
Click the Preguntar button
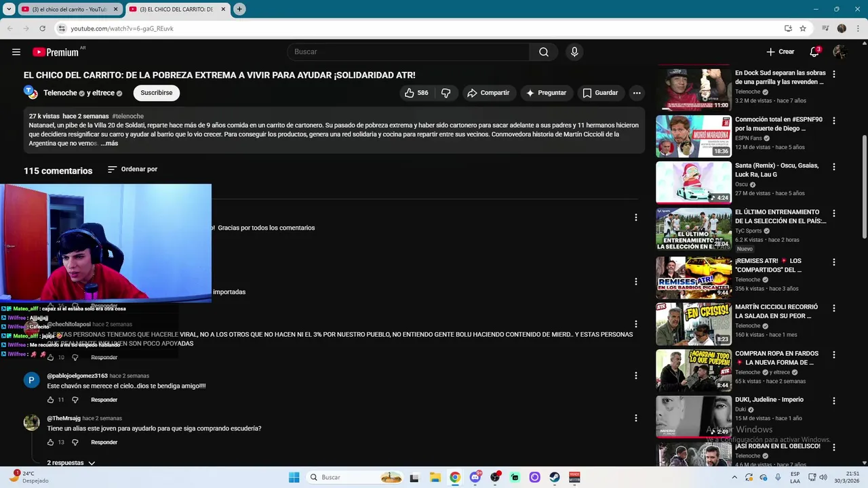(546, 93)
